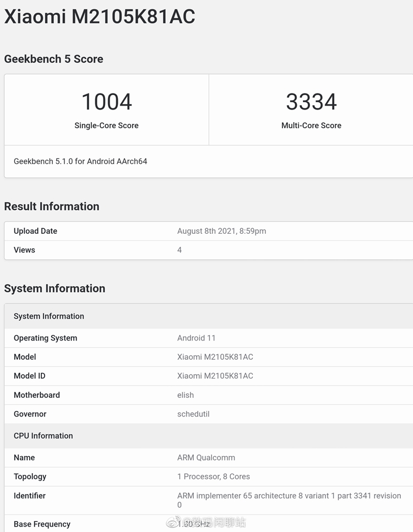413x532 pixels.
Task: Click the Name label in CPU Information
Action: pos(24,457)
